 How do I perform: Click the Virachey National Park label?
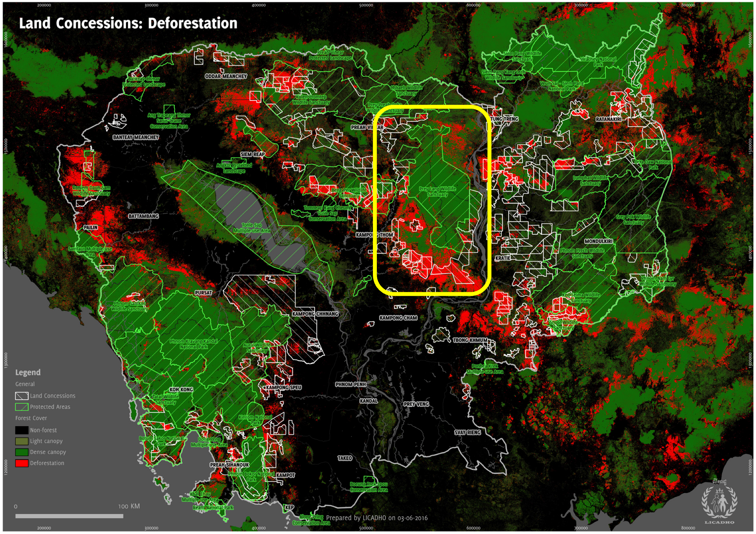pyautogui.click(x=598, y=62)
